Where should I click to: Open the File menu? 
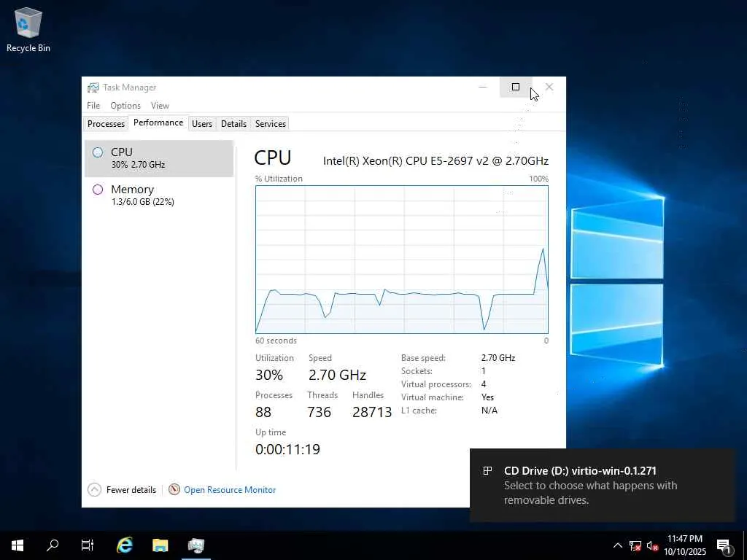point(93,105)
